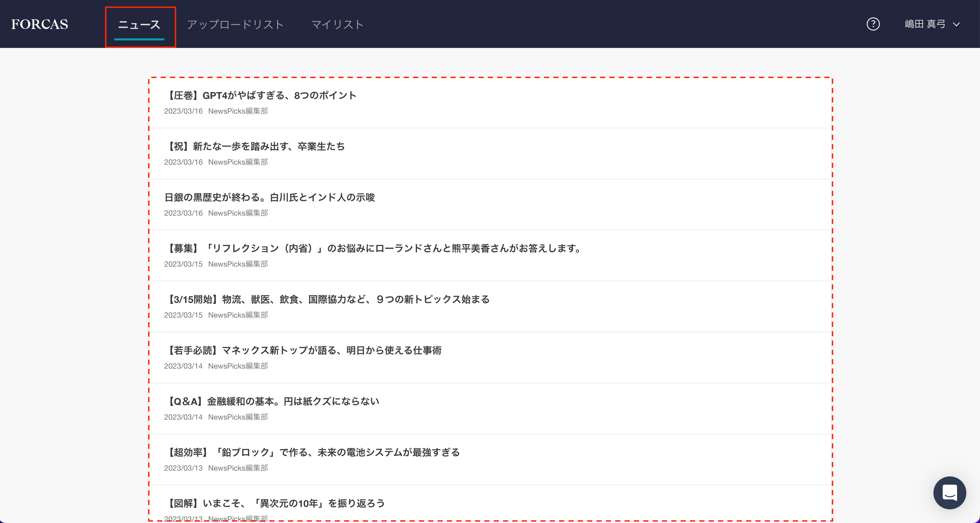980x523 pixels.
Task: Open the help question mark icon
Action: pos(874,24)
